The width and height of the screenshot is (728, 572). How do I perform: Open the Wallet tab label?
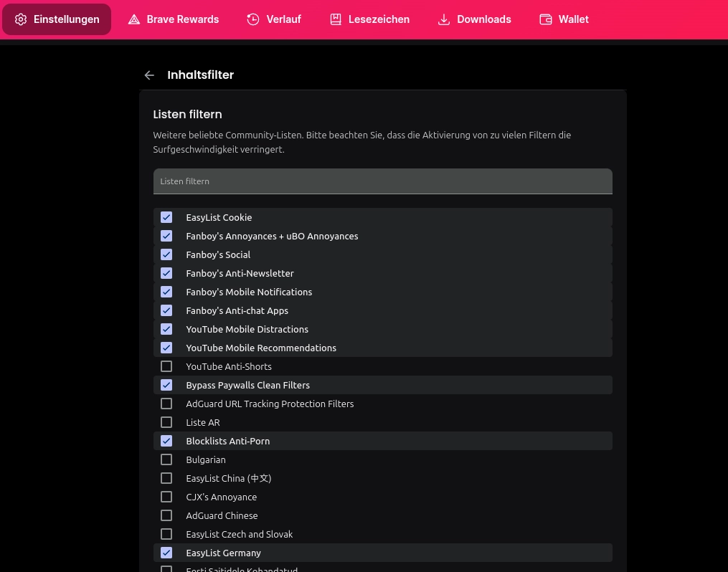[573, 19]
